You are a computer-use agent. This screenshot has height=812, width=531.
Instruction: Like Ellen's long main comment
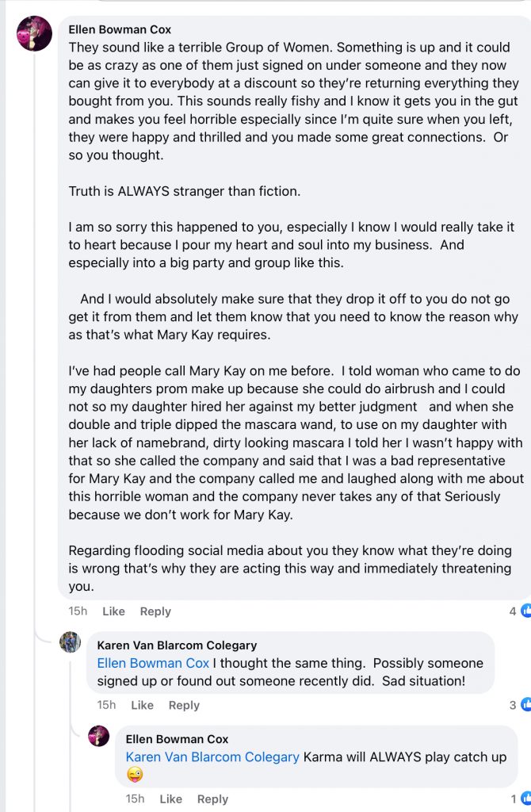pos(113,611)
